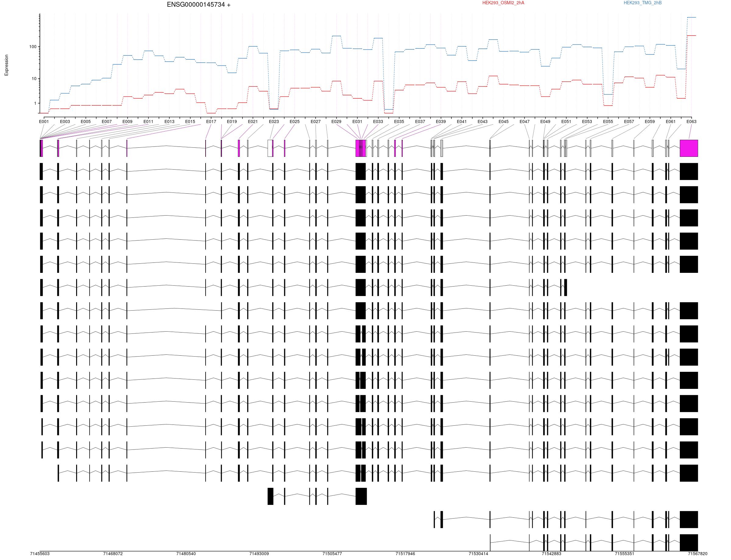Select exon label E035

tap(399, 122)
